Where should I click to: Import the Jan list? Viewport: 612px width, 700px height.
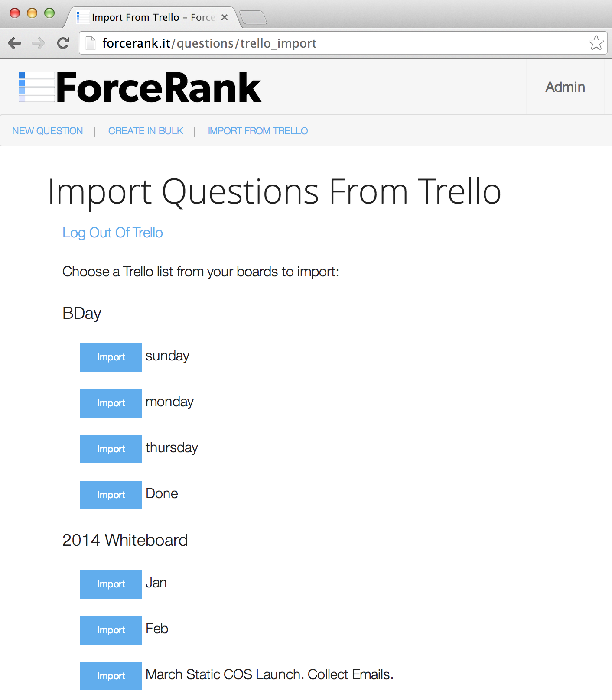point(111,584)
